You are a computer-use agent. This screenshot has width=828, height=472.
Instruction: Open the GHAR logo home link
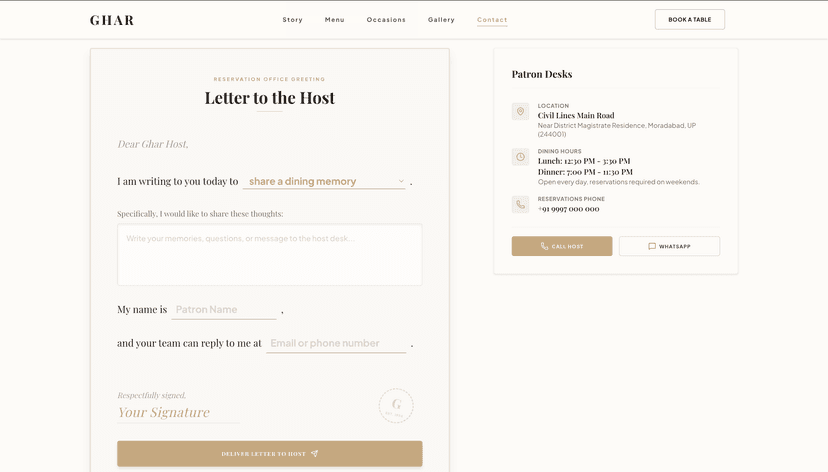[112, 20]
